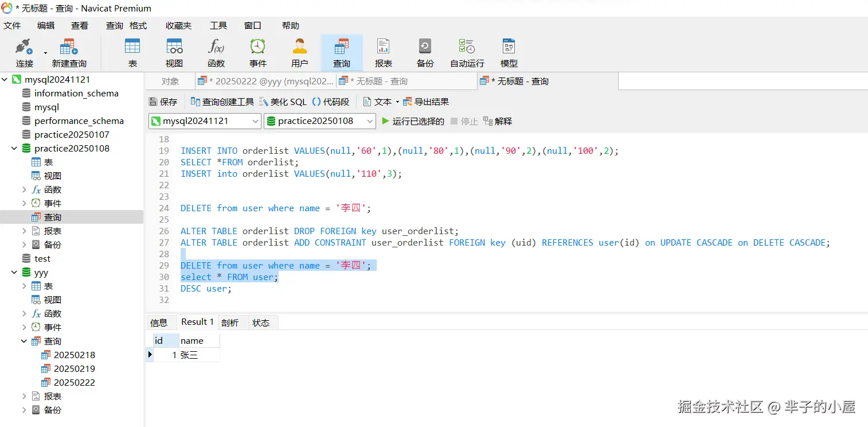Click the 解释 explain button
This screenshot has height=427, width=868.
tap(498, 121)
